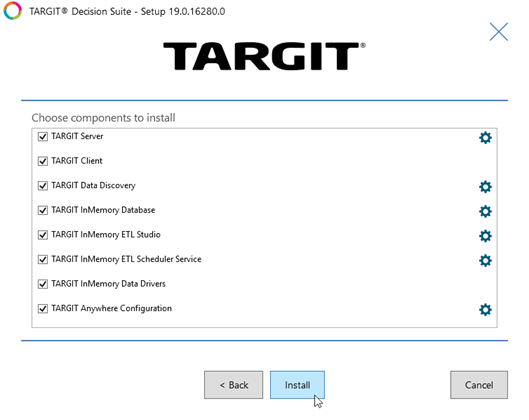
Task: Uncheck the TARGIT Server checkbox
Action: tap(43, 137)
